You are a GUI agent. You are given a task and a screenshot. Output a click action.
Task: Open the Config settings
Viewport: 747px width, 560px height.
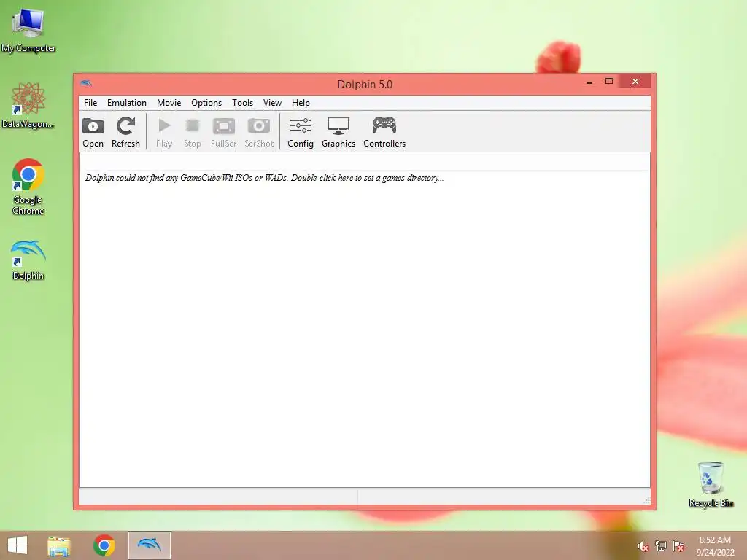point(301,133)
